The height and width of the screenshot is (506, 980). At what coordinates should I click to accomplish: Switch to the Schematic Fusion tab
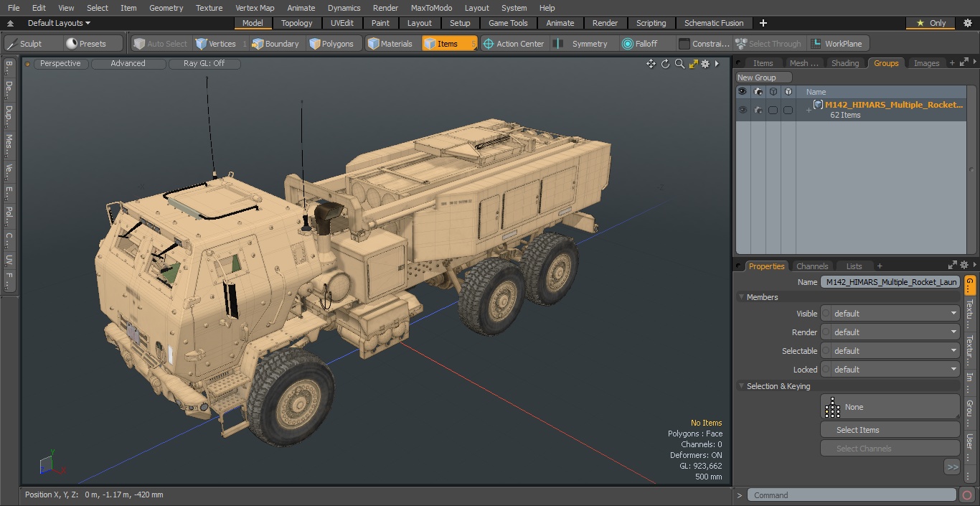(714, 23)
